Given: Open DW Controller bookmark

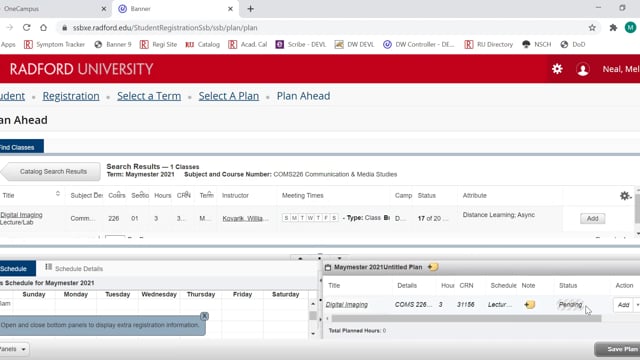Looking at the screenshot, I should pos(419,44).
